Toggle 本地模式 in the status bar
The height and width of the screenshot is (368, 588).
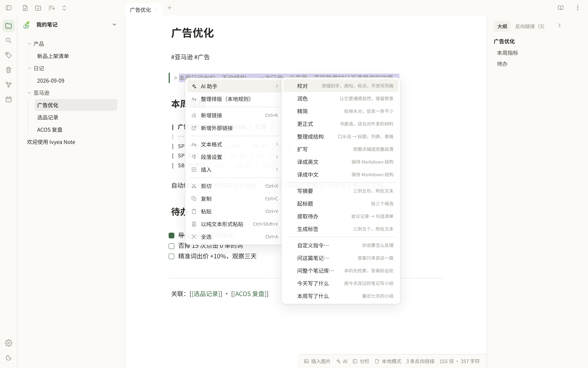click(x=388, y=361)
